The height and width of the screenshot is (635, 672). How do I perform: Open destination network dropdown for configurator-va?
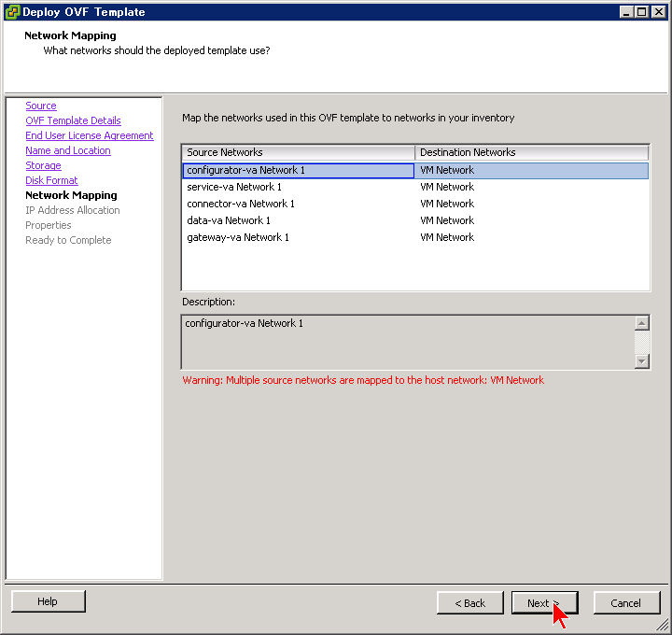(531, 170)
